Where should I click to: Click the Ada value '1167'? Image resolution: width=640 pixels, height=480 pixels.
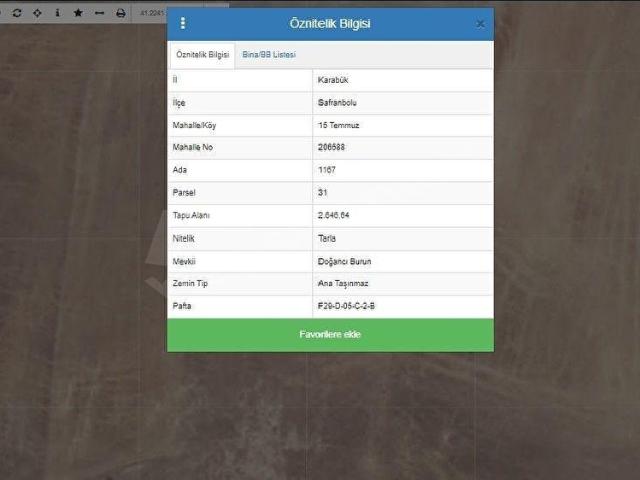click(x=327, y=170)
